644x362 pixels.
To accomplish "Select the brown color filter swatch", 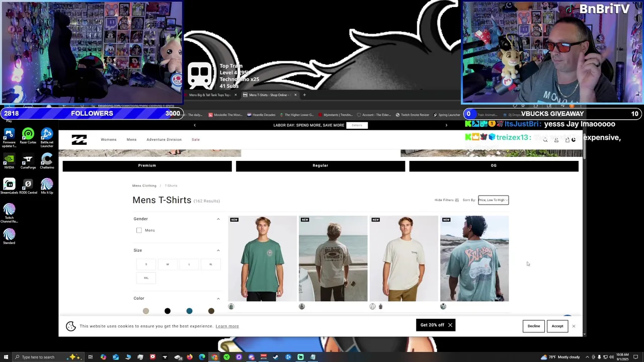I will (211, 311).
